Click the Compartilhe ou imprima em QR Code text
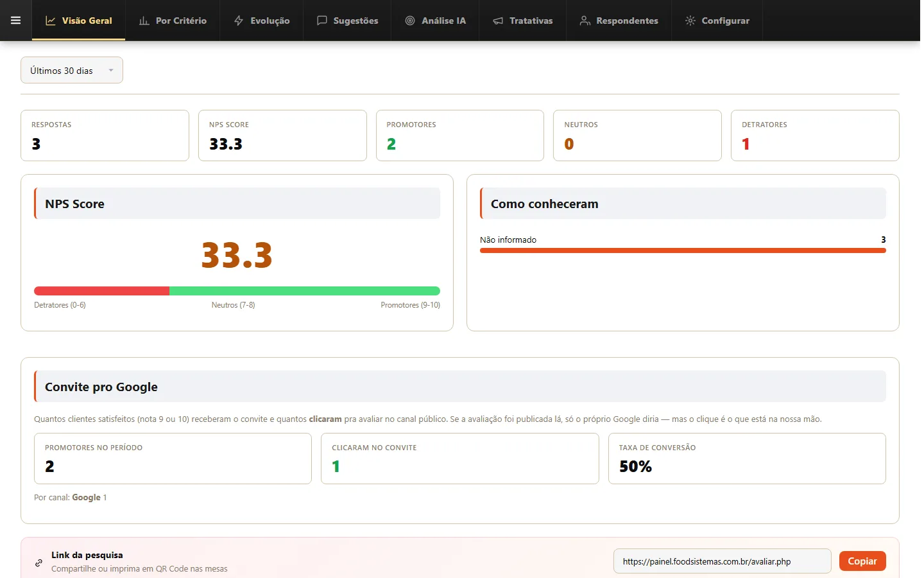Screen dimensions: 924x578 click(139, 568)
